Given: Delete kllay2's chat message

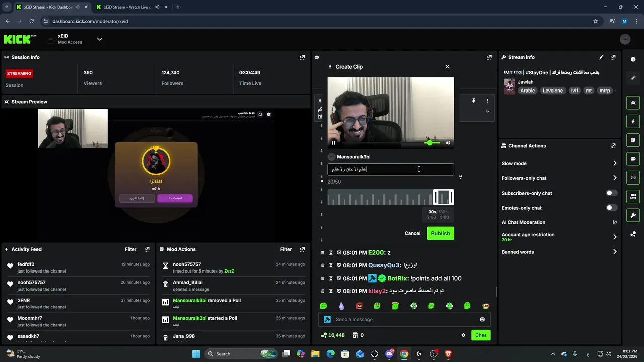Looking at the screenshot, I should pos(323,291).
